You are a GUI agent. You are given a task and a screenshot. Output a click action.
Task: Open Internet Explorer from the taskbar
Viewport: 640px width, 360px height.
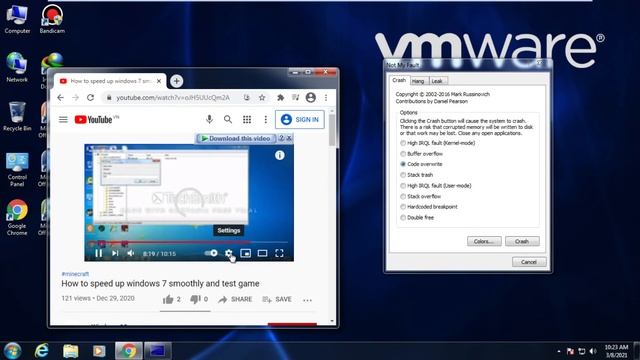pos(42,351)
